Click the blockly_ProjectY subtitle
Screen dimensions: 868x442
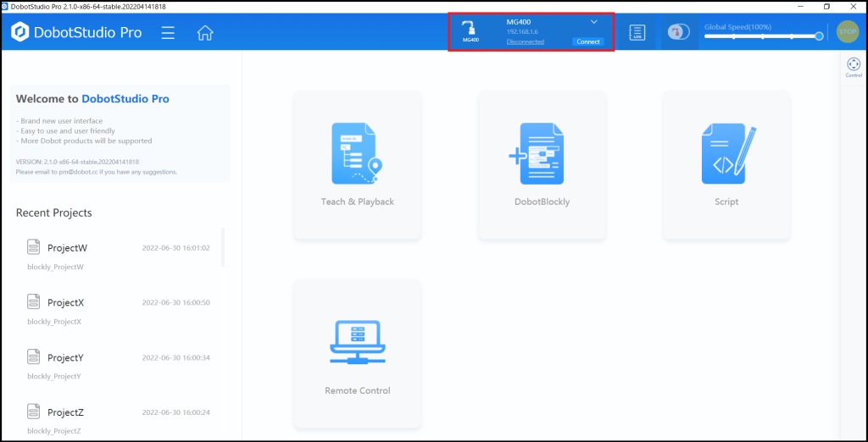pos(54,377)
